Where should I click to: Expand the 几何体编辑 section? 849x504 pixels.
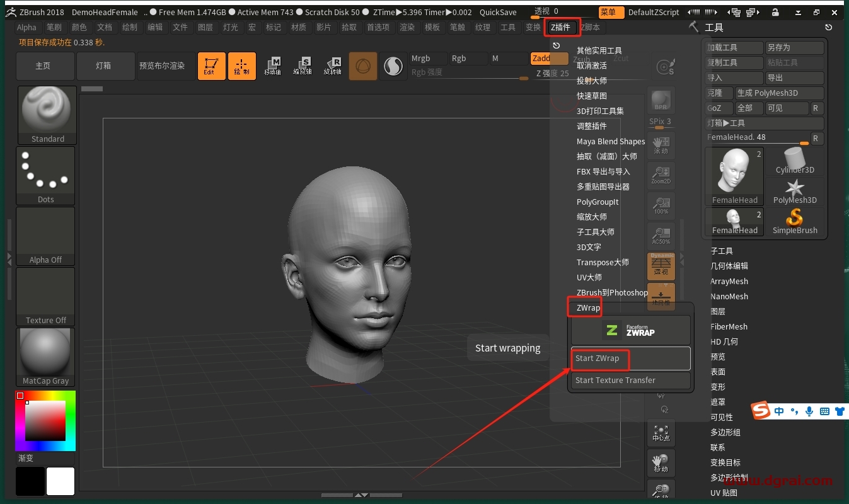(x=729, y=266)
